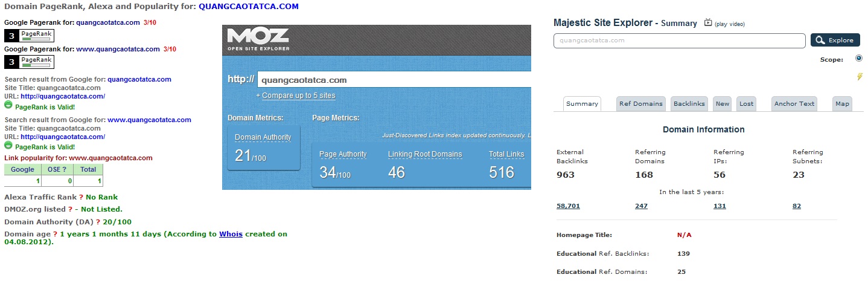Click the Total column header
868x289 pixels.
[x=89, y=170]
